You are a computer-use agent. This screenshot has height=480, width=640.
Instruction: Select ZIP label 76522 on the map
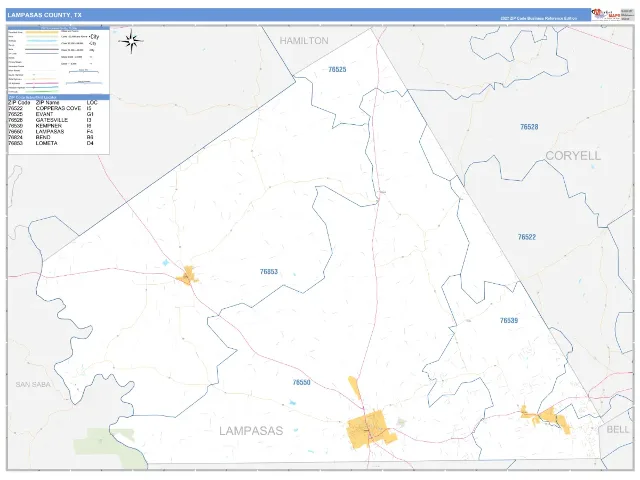pos(527,237)
